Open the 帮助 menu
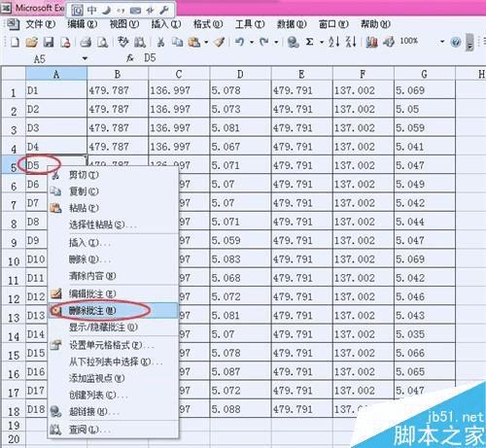 coord(375,24)
